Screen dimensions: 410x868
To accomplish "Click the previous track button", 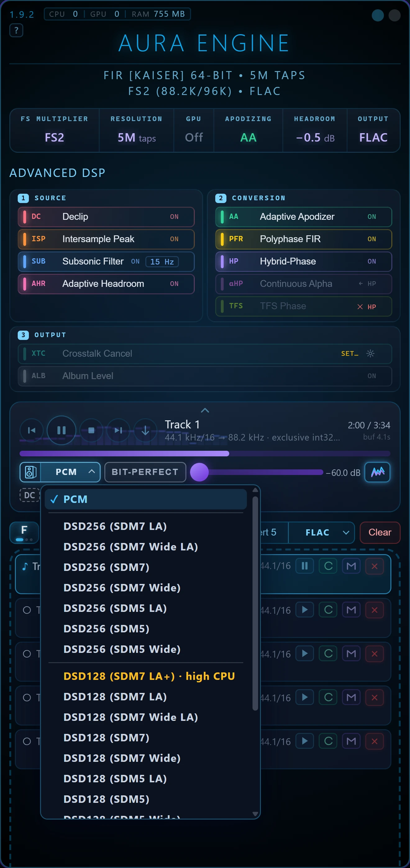I will [x=32, y=430].
